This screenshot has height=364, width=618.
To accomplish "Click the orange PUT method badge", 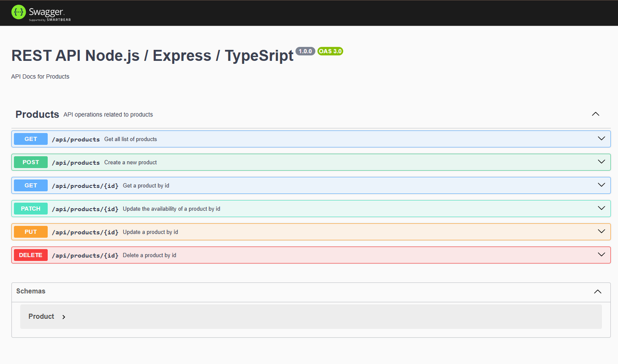I will pos(30,231).
